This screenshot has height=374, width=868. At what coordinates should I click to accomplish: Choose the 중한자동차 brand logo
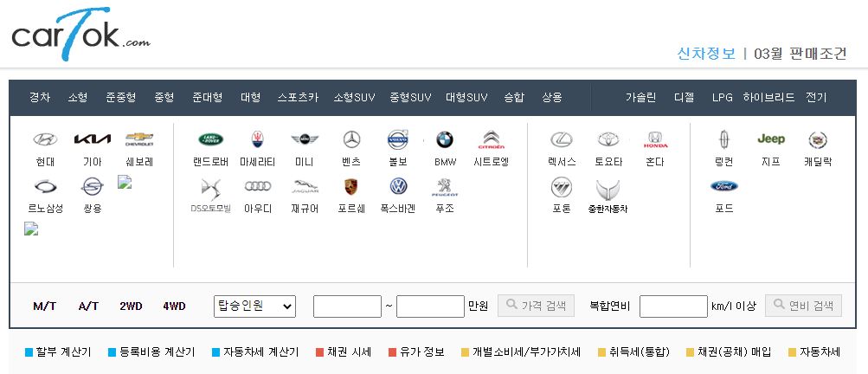pos(608,190)
